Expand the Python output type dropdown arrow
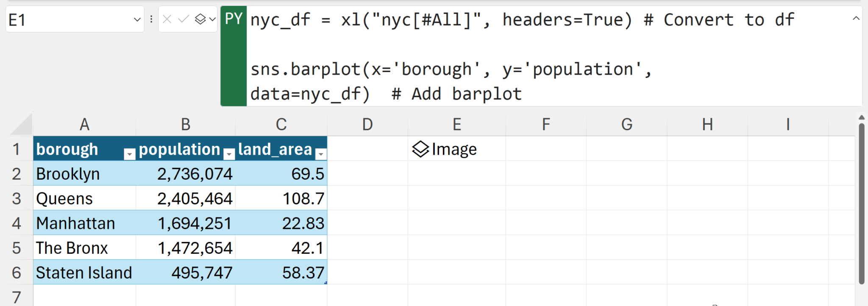This screenshot has width=868, height=306. click(x=212, y=19)
